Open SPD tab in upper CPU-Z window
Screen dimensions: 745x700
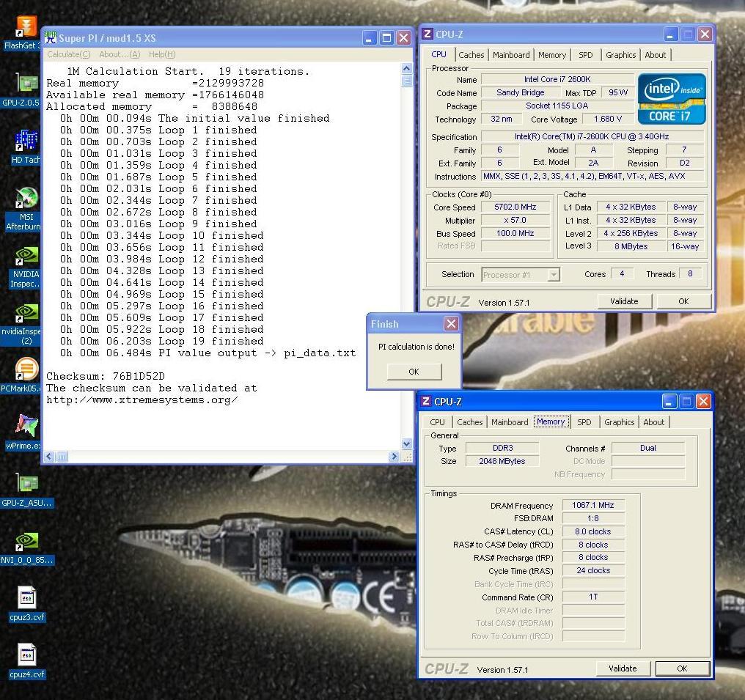tap(585, 55)
